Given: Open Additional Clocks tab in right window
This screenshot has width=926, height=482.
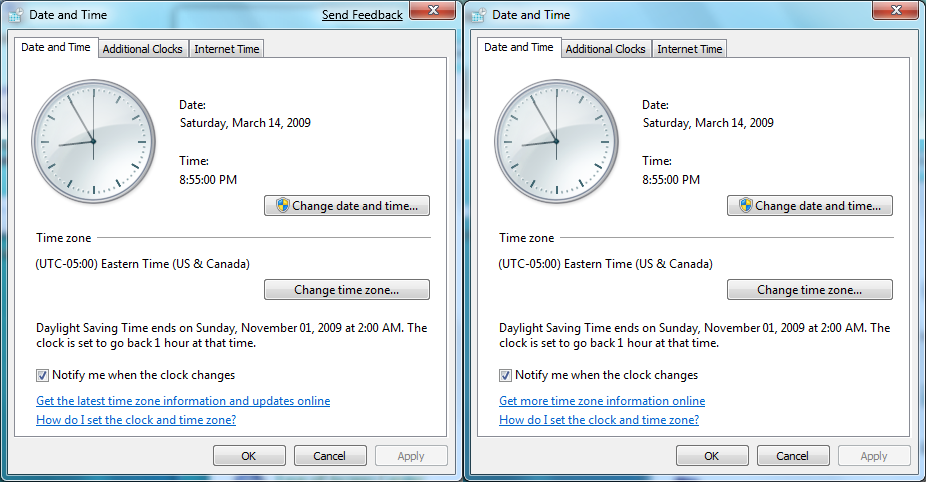Looking at the screenshot, I should click(605, 49).
